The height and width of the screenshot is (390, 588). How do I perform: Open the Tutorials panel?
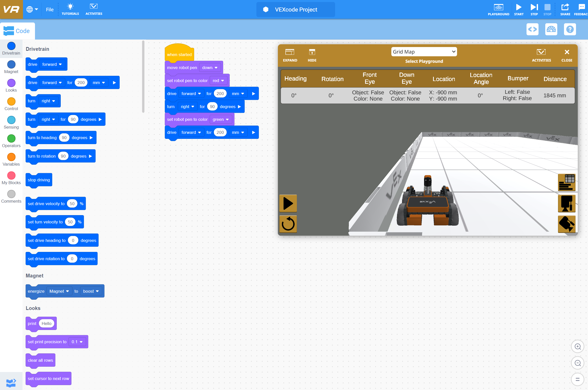[70, 9]
